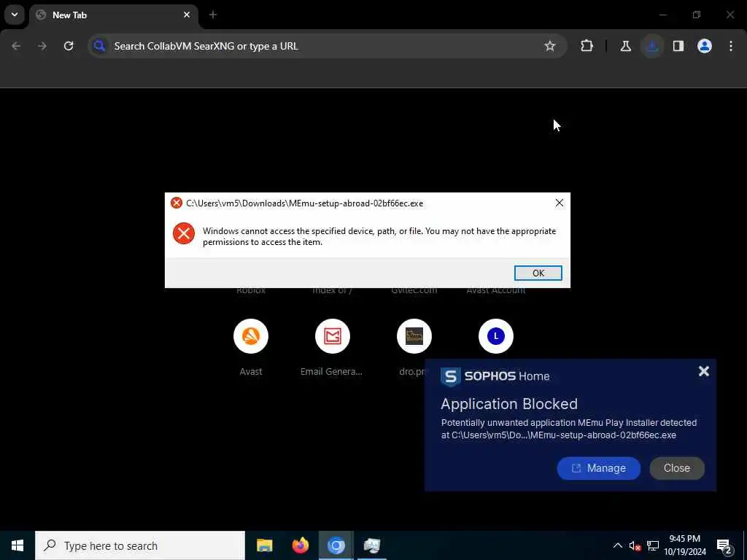Switch to Chrome on the taskbar
Image resolution: width=747 pixels, height=560 pixels.
[336, 545]
